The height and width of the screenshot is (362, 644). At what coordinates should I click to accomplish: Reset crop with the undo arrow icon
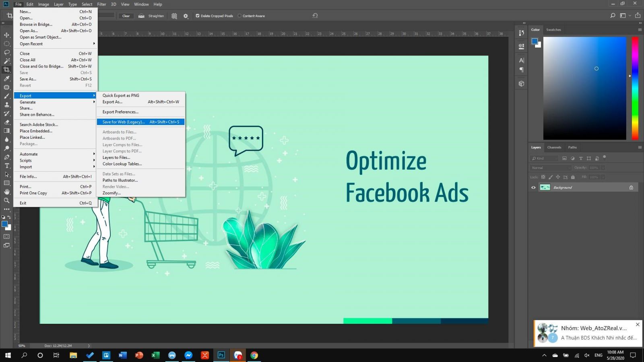point(315,16)
